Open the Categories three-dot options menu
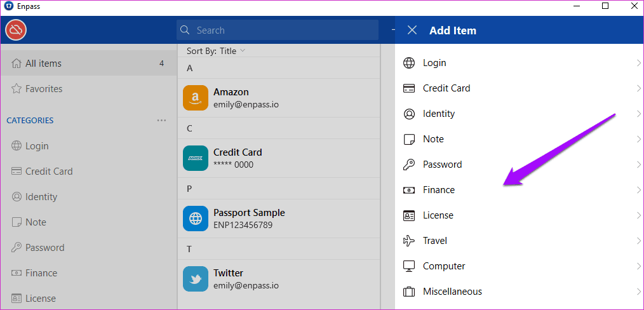 tap(161, 120)
